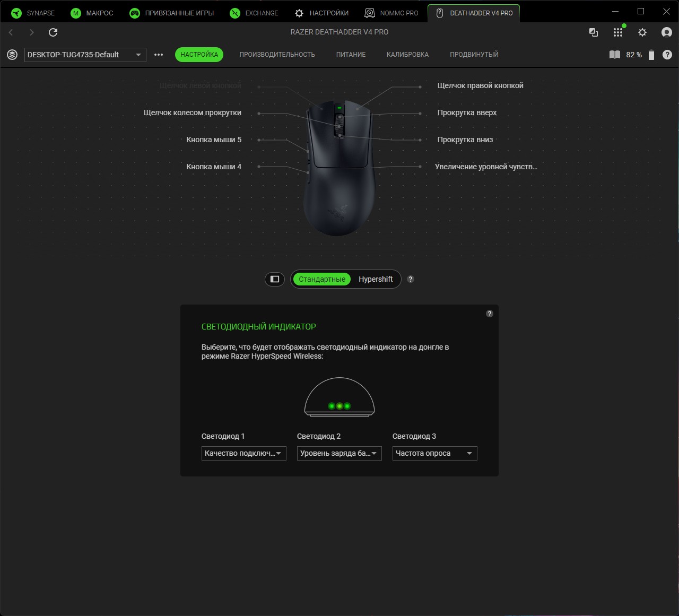The width and height of the screenshot is (679, 616).
Task: Open help question mark in profile bar
Action: (x=667, y=55)
